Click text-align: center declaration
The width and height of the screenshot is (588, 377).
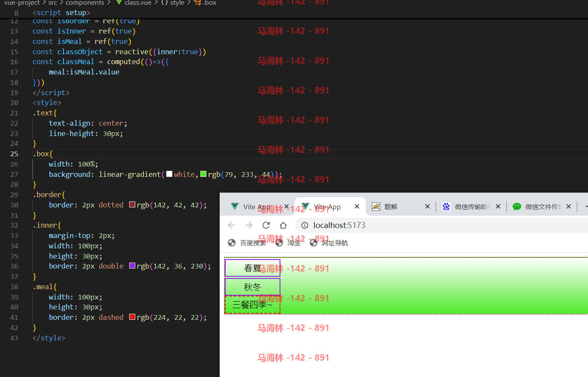click(x=88, y=123)
